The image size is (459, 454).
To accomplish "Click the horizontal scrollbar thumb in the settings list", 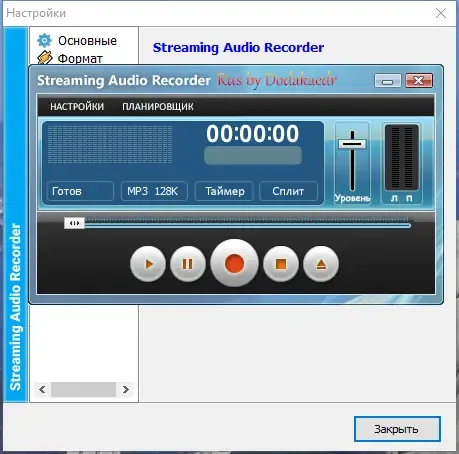I will 83,389.
